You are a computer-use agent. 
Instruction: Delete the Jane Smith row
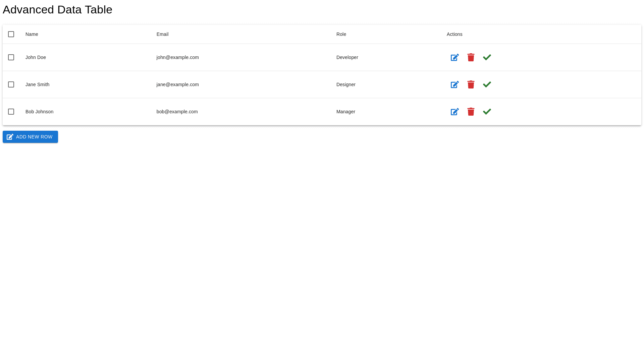471,84
